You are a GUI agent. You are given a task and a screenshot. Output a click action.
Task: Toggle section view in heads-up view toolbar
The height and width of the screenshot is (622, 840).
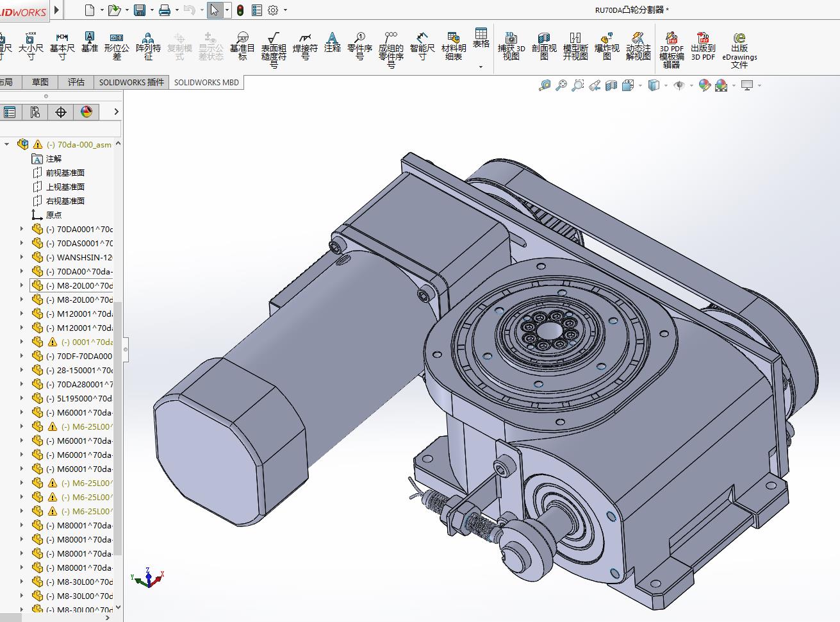pos(611,85)
